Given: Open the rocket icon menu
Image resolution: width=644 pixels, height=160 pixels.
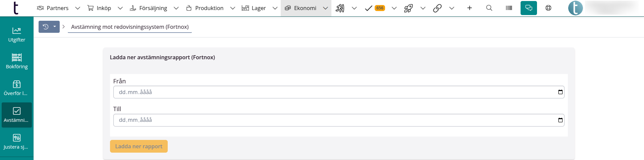Looking at the screenshot, I should tap(408, 8).
